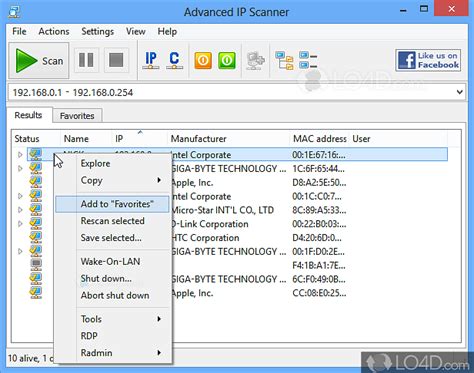Open the Help menu

pyautogui.click(x=167, y=31)
